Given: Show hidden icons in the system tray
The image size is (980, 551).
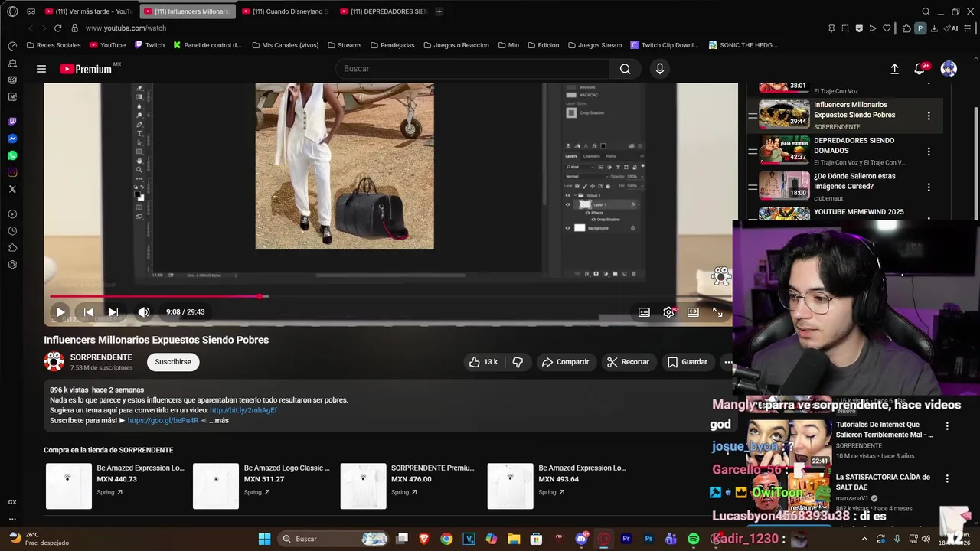Looking at the screenshot, I should point(864,539).
